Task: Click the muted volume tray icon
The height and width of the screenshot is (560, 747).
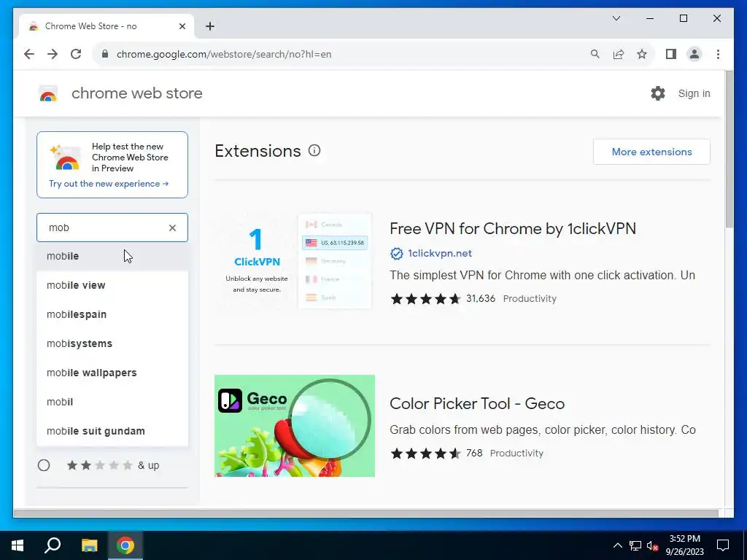Action: click(x=653, y=545)
